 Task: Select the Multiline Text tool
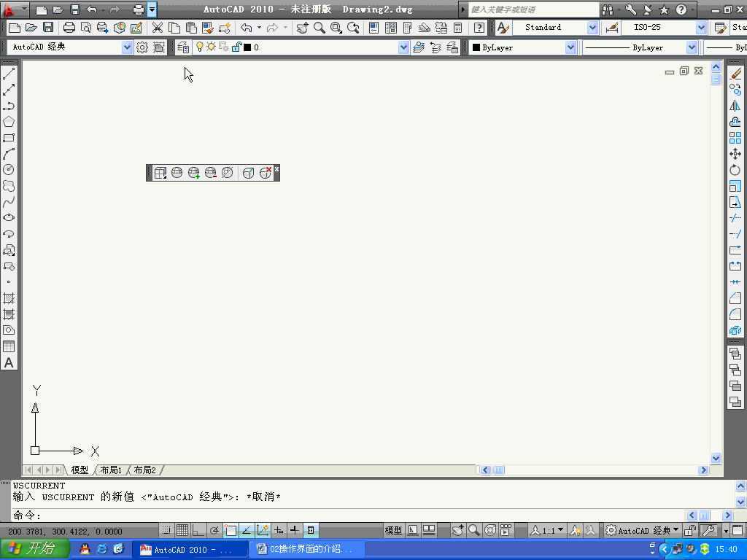[9, 363]
